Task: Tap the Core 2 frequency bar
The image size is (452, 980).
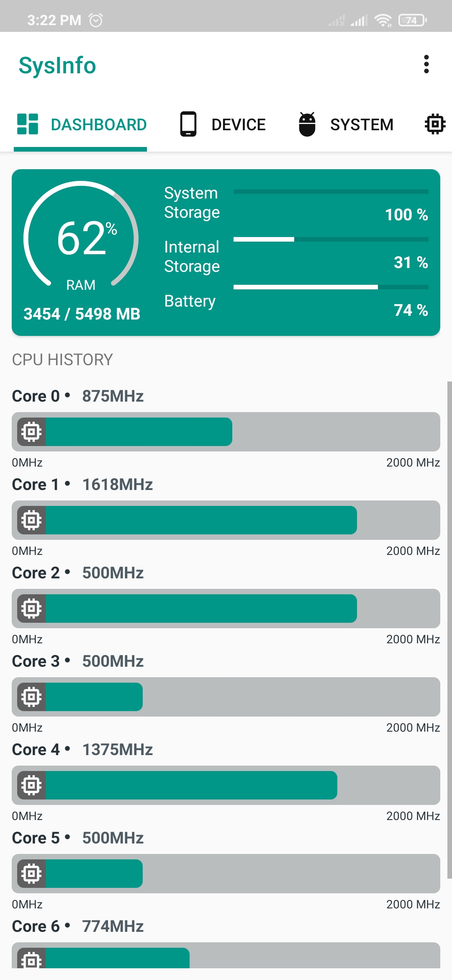Action: coord(226,609)
